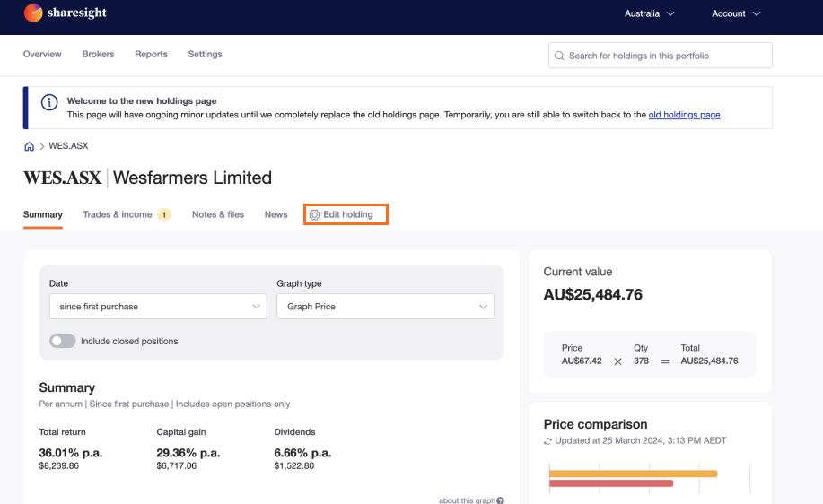Open the Brokers menu item
The image size is (823, 504).
coord(98,54)
